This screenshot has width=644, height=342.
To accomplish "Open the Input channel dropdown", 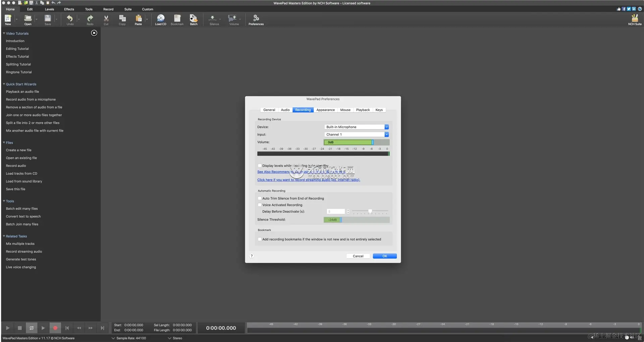I will tap(357, 135).
